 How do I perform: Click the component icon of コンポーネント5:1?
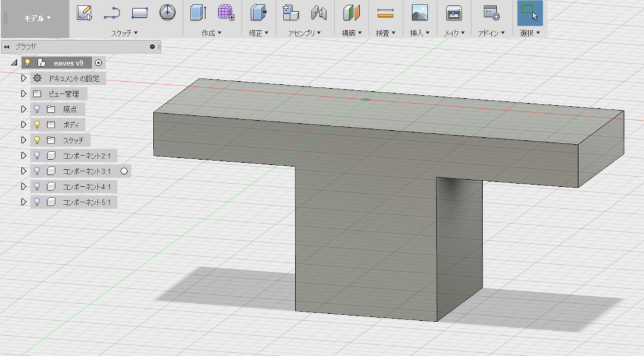(x=51, y=202)
